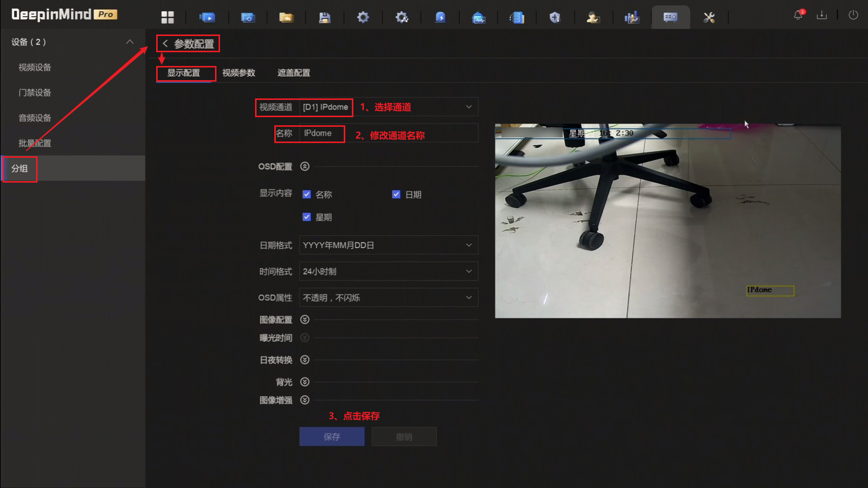
Task: Click the floppy disk storage icon
Action: (324, 17)
